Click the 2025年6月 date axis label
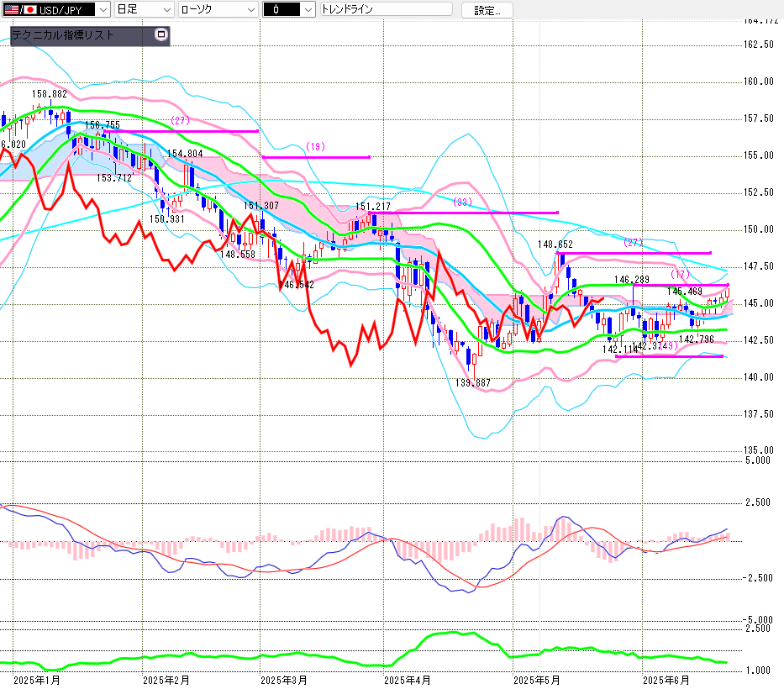 pyautogui.click(x=666, y=681)
